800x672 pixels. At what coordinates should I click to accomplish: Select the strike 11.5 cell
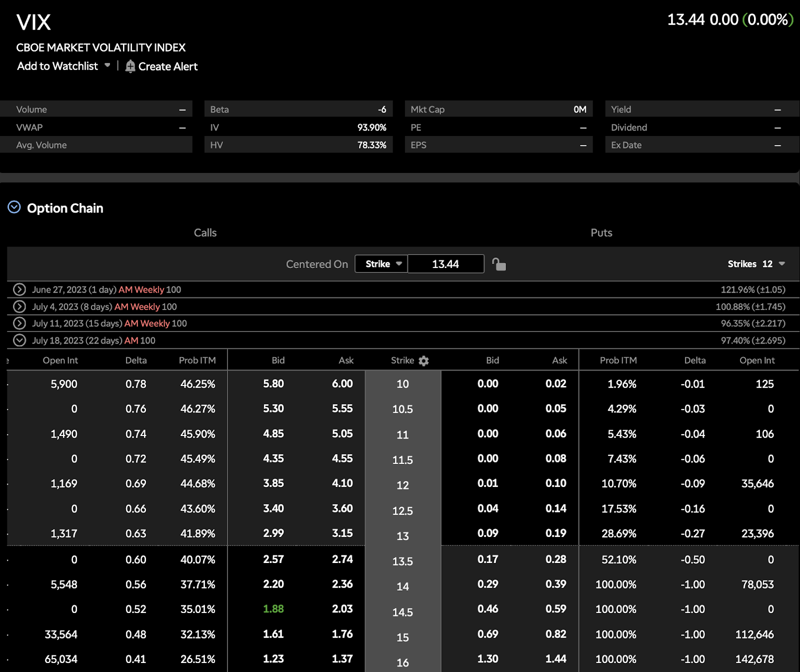pos(402,460)
